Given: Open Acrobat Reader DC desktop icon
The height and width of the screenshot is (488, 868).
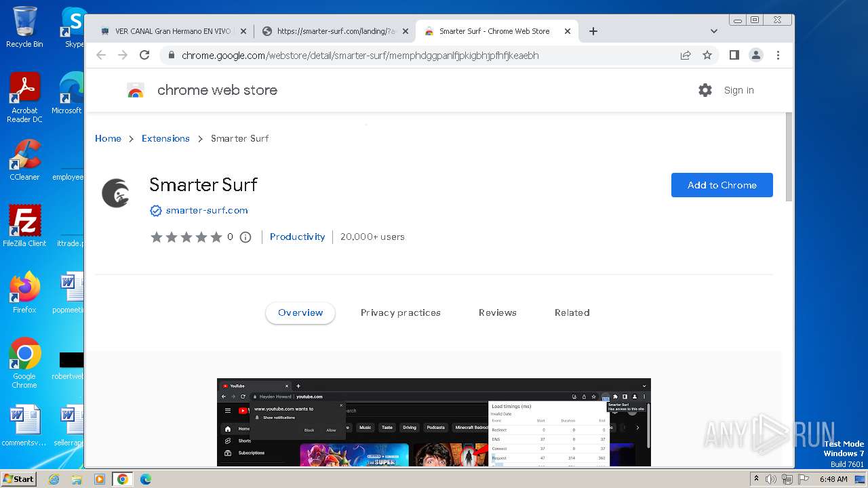Looking at the screenshot, I should pyautogui.click(x=24, y=98).
